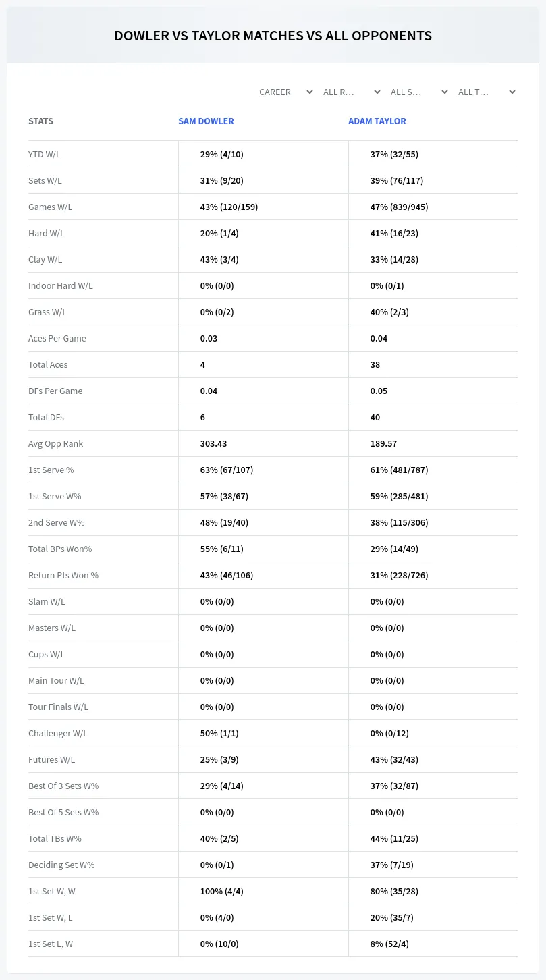Click the chevron arrow beside ALL R...

tap(377, 92)
